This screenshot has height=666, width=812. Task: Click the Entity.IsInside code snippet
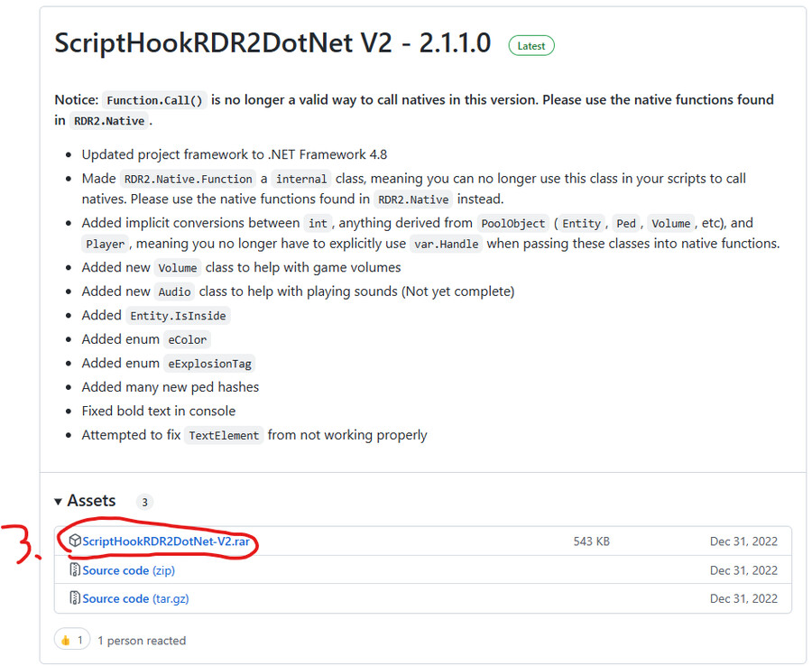coord(178,316)
